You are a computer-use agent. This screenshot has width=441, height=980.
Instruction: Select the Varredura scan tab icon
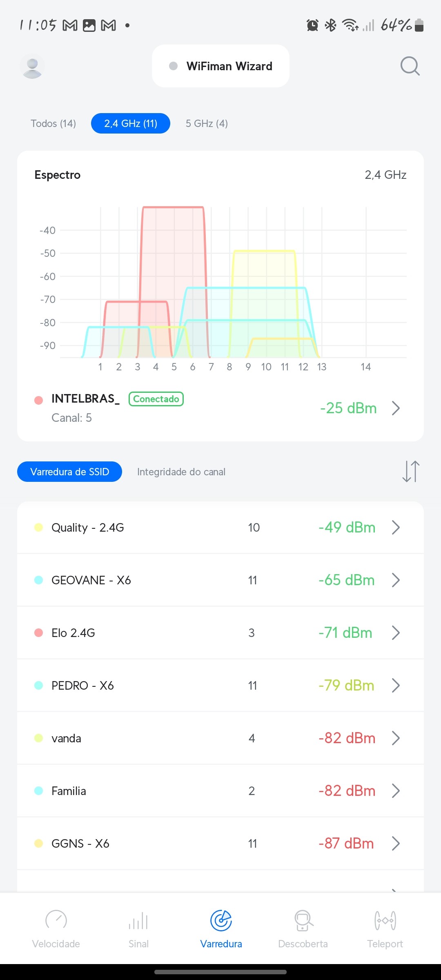coord(221,921)
